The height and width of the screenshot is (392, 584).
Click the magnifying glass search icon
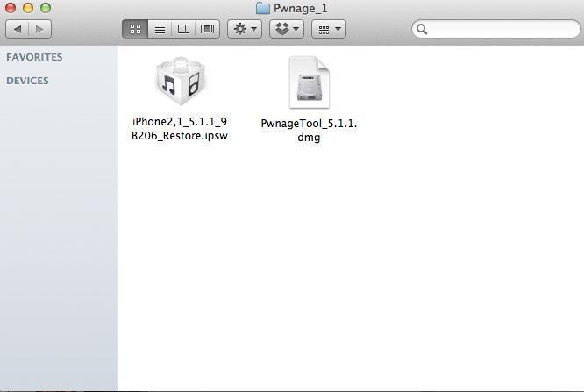click(x=422, y=29)
